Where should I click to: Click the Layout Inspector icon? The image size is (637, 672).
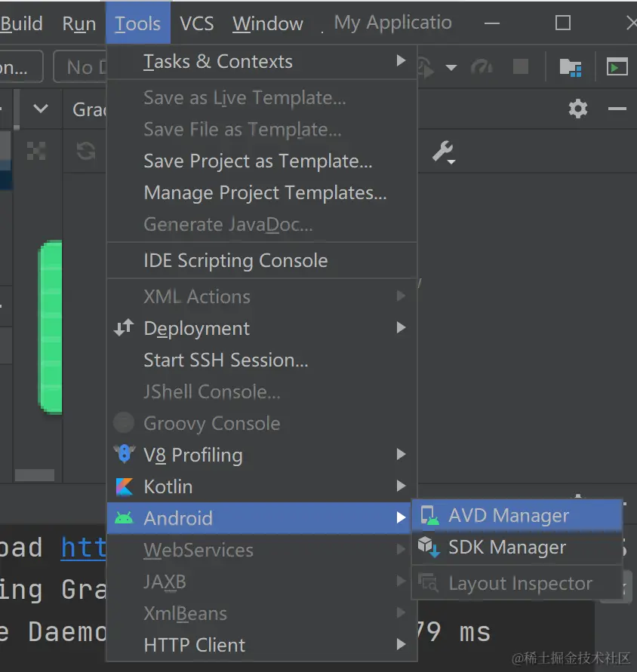coord(429,583)
